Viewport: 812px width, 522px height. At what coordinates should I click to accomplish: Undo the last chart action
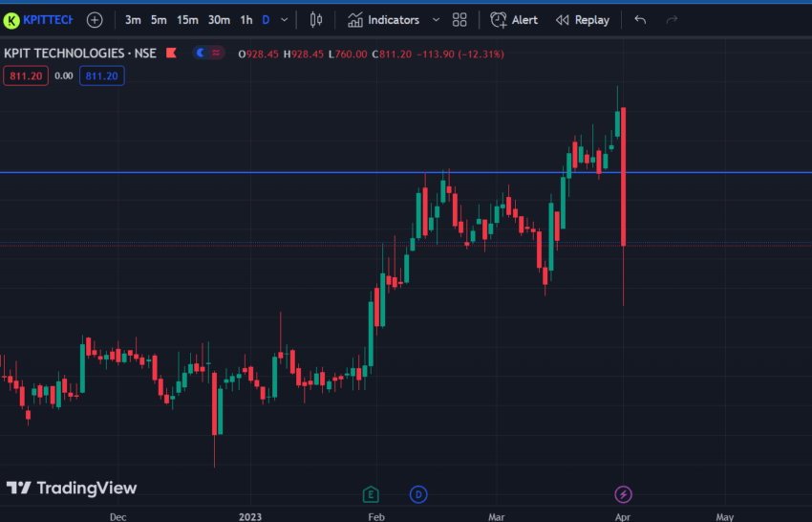coord(640,20)
